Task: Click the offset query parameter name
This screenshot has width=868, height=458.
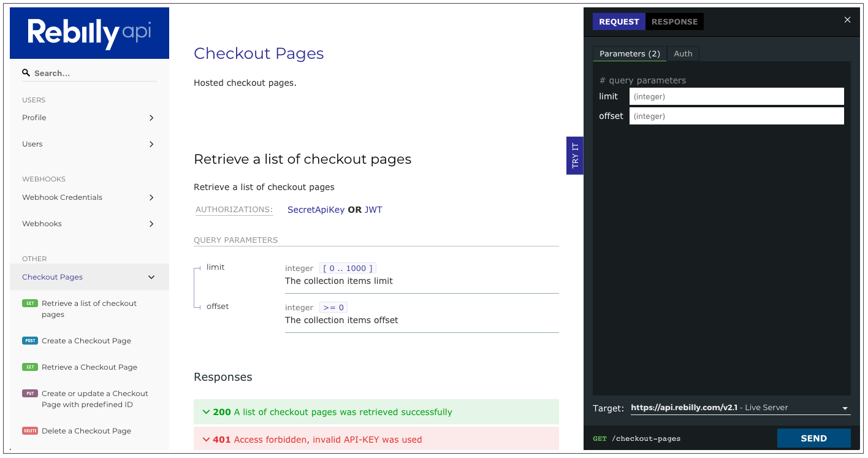Action: tap(218, 307)
